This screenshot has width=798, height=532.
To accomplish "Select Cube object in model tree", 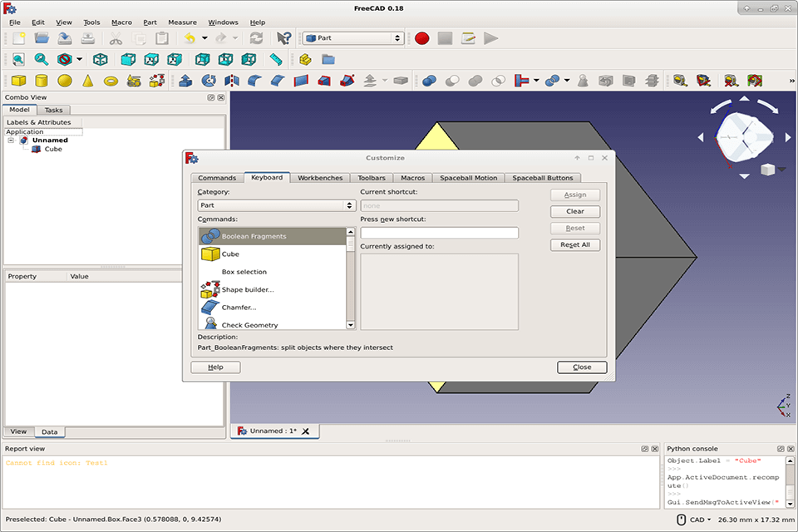I will (x=53, y=149).
